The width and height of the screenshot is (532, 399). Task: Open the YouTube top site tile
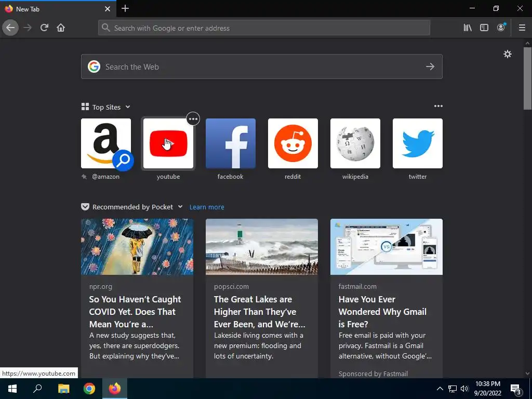tap(168, 143)
